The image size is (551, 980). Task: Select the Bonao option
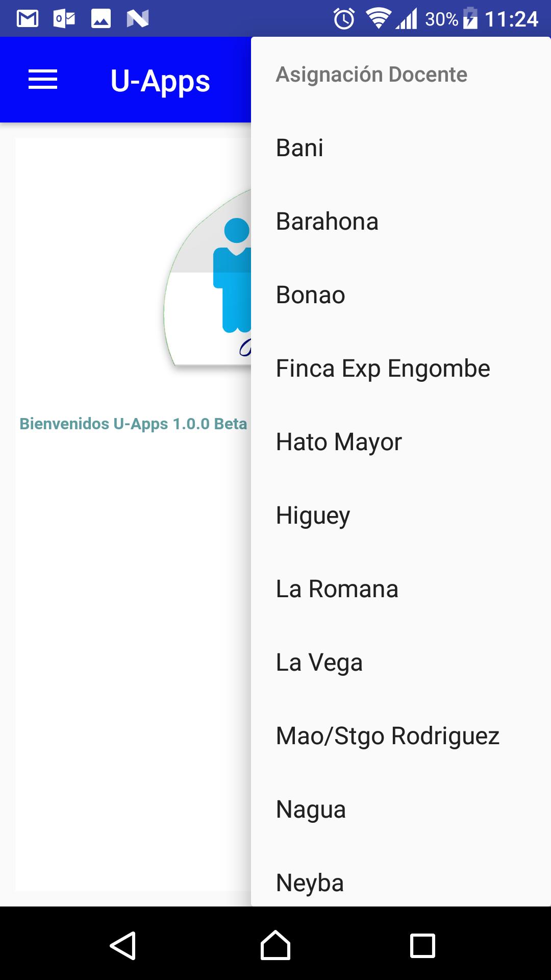(310, 295)
